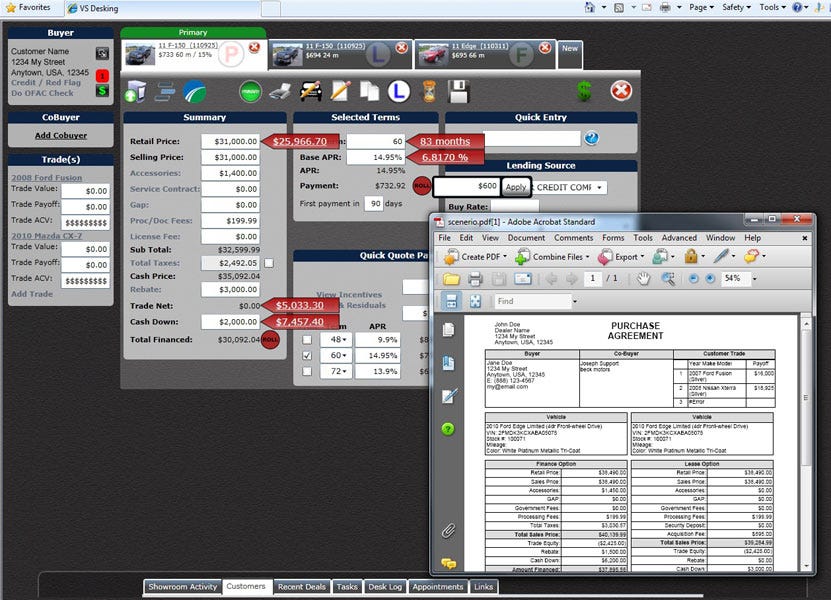Click the blue stacked bars toolbar icon
831x600 pixels.
coord(165,92)
